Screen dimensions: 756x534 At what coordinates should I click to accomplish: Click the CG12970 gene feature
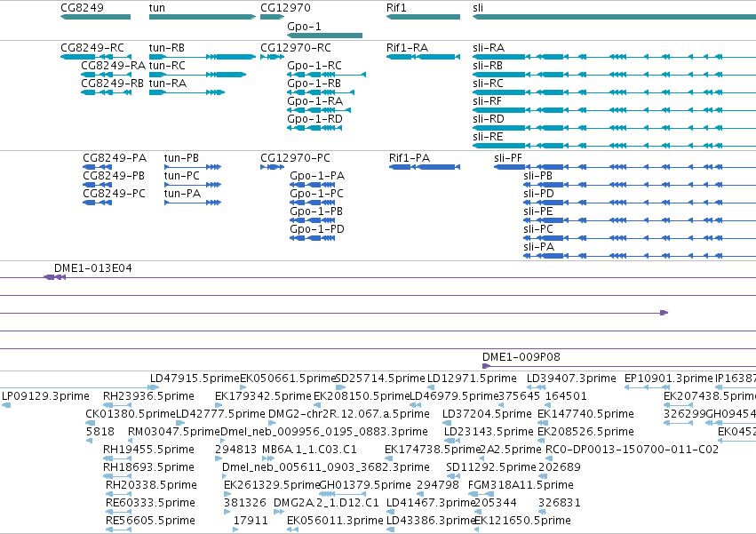point(273,17)
